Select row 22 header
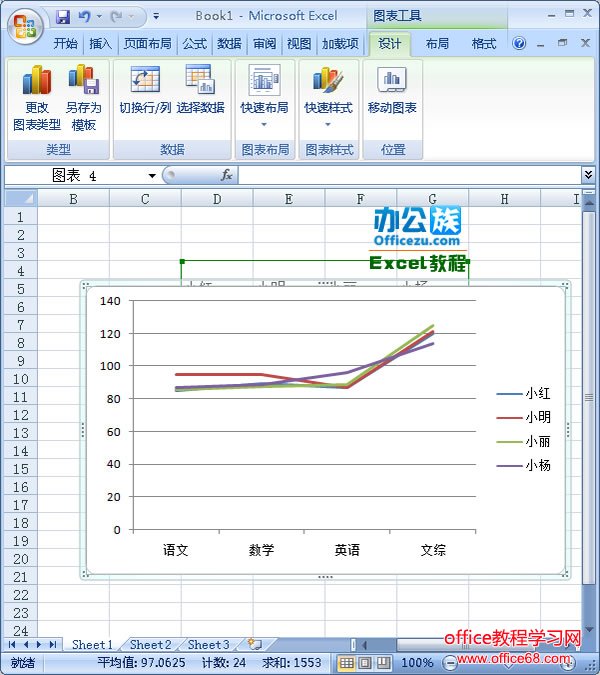This screenshot has width=600, height=675. 21,594
